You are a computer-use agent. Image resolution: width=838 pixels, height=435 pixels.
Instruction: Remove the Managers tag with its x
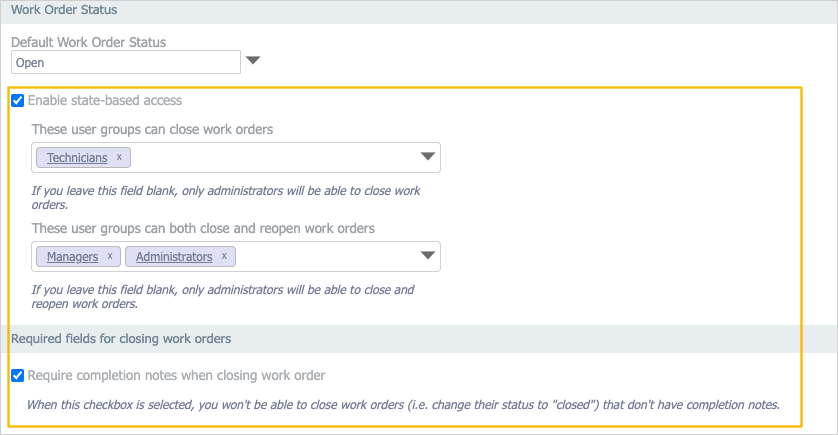pos(109,256)
